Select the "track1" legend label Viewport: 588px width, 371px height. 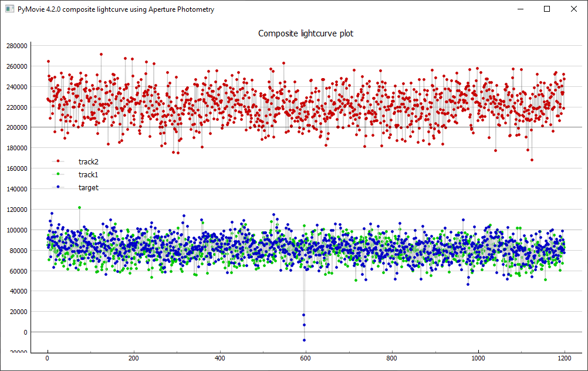point(88,174)
